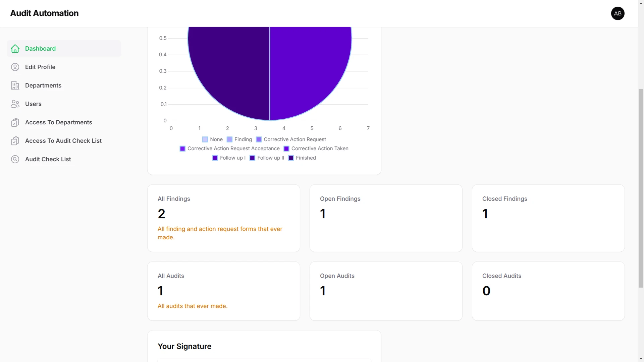The height and width of the screenshot is (362, 644).
Task: Click the scrollbar down arrow
Action: pos(641,359)
